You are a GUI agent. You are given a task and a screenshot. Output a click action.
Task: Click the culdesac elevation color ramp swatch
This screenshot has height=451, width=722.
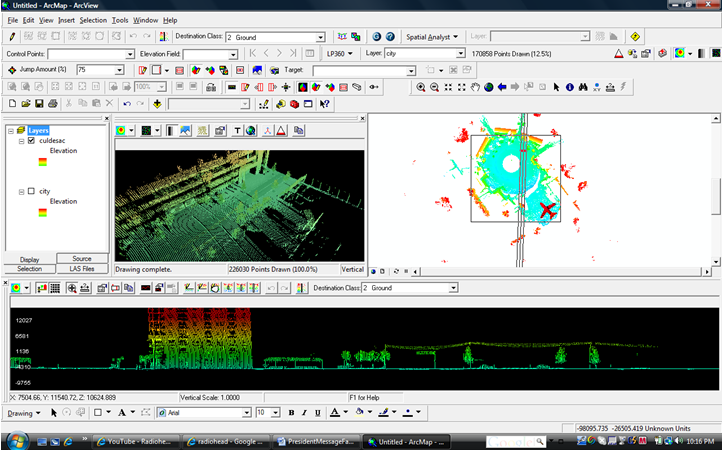point(43,162)
